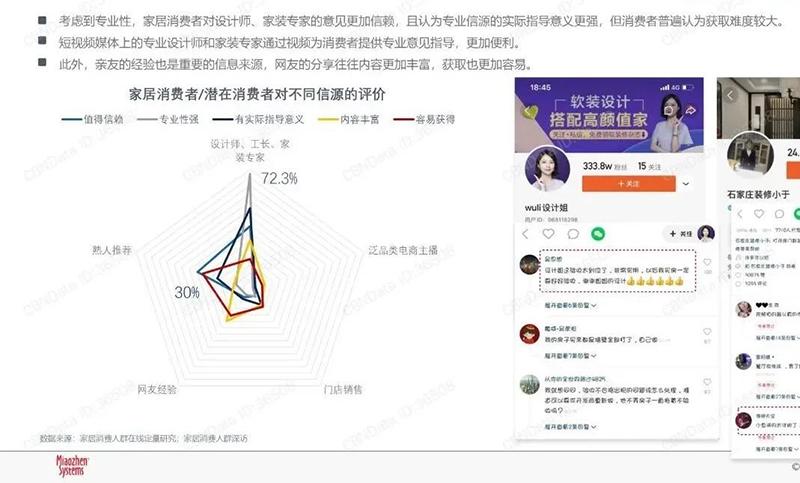The height and width of the screenshot is (483, 800).
Task: Tap back arrow left of heart in wuli设计姐 panel
Action: click(x=525, y=234)
